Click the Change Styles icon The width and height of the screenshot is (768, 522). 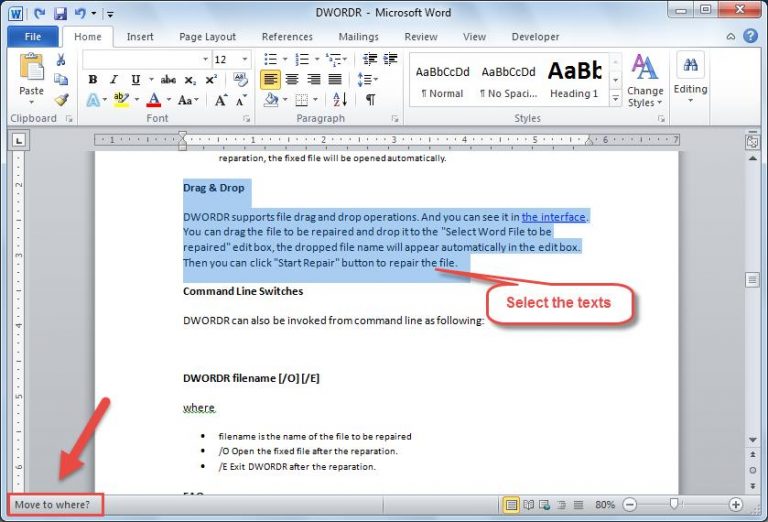(x=645, y=80)
